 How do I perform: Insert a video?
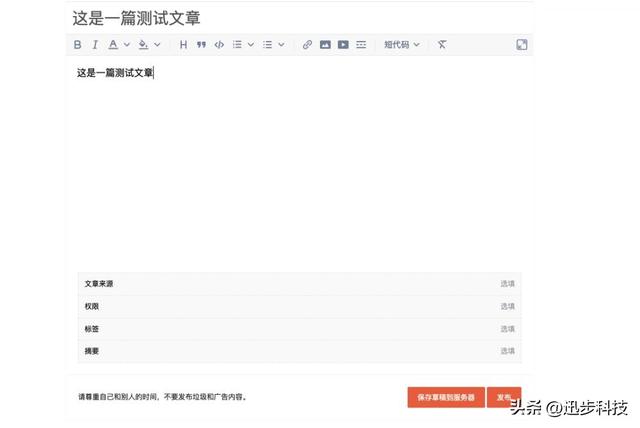pyautogui.click(x=343, y=44)
